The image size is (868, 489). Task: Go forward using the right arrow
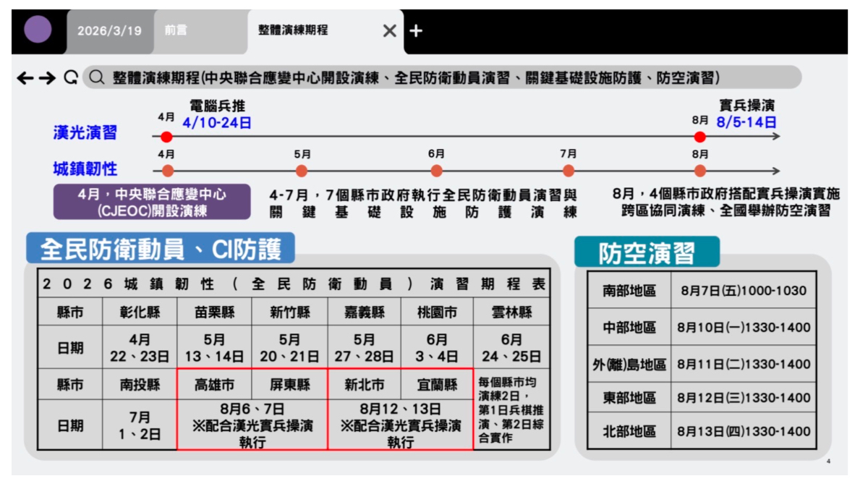[47, 78]
